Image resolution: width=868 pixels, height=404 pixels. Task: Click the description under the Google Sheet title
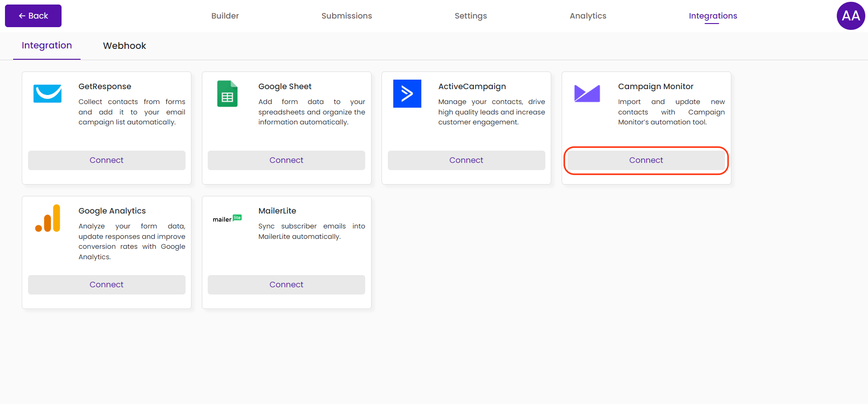pos(312,112)
